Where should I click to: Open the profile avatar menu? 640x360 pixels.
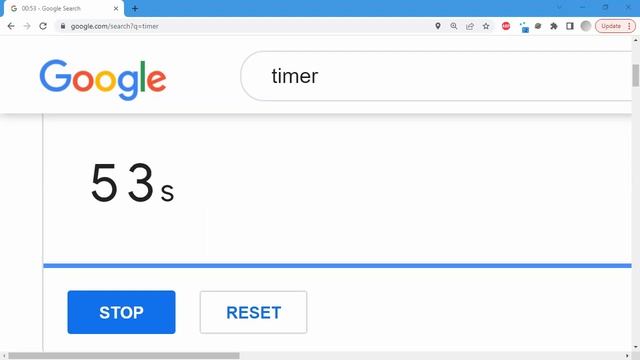586,26
